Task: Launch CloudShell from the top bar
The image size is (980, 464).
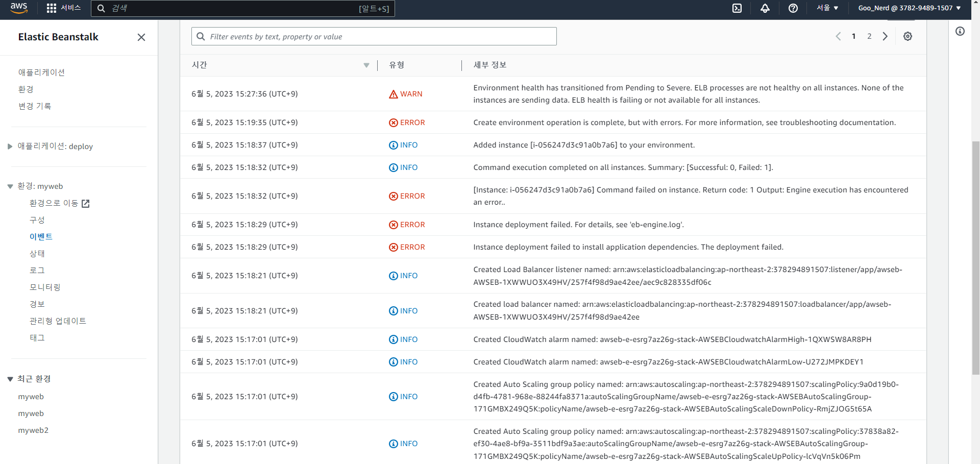Action: (x=737, y=8)
